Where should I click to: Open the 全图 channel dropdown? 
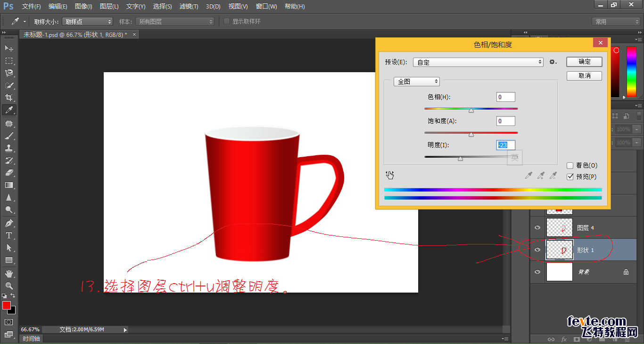(417, 82)
